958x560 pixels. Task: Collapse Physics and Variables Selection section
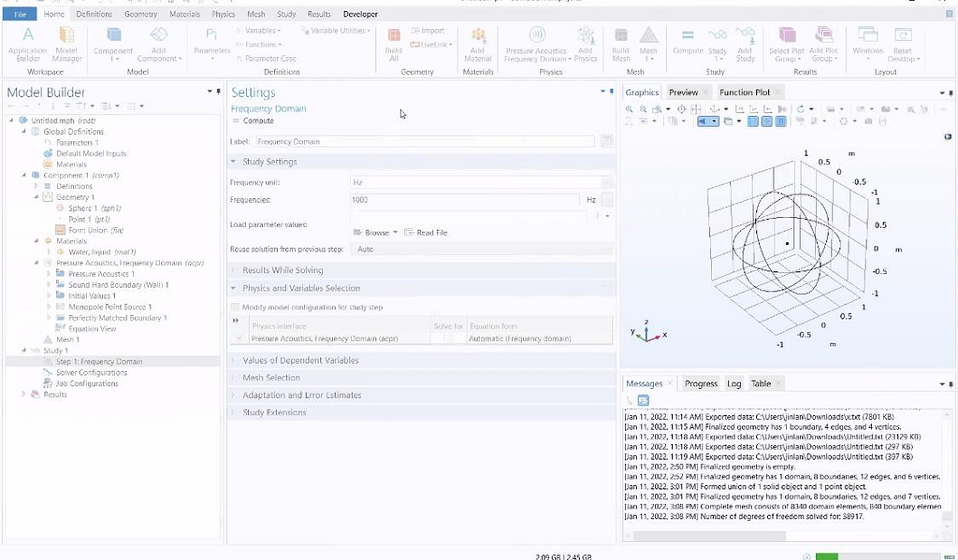pos(233,288)
